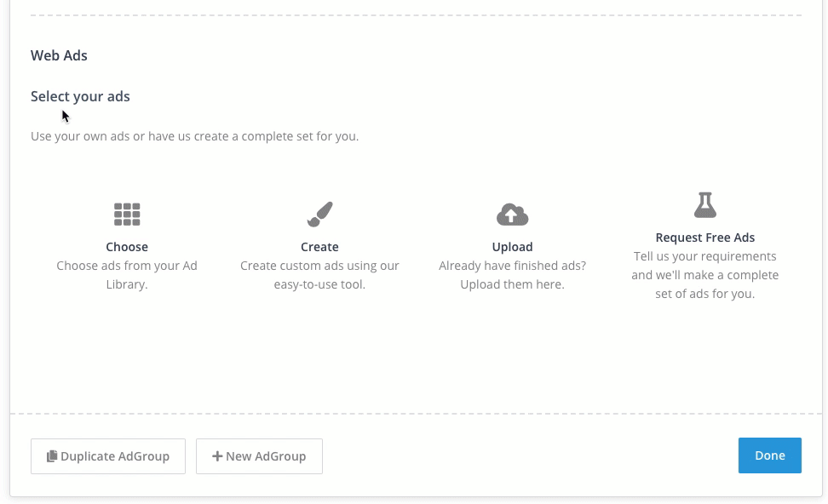
Task: Click the Upload cloud icon
Action: tap(512, 215)
